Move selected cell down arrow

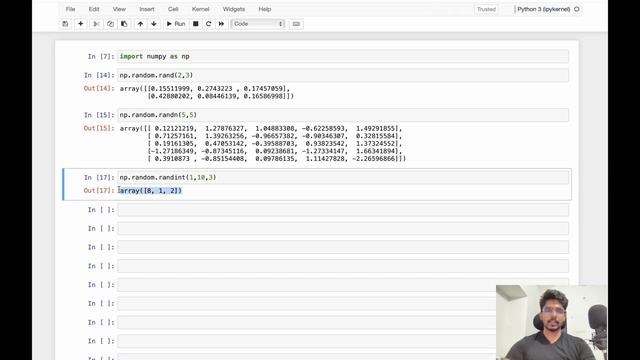(x=154, y=24)
